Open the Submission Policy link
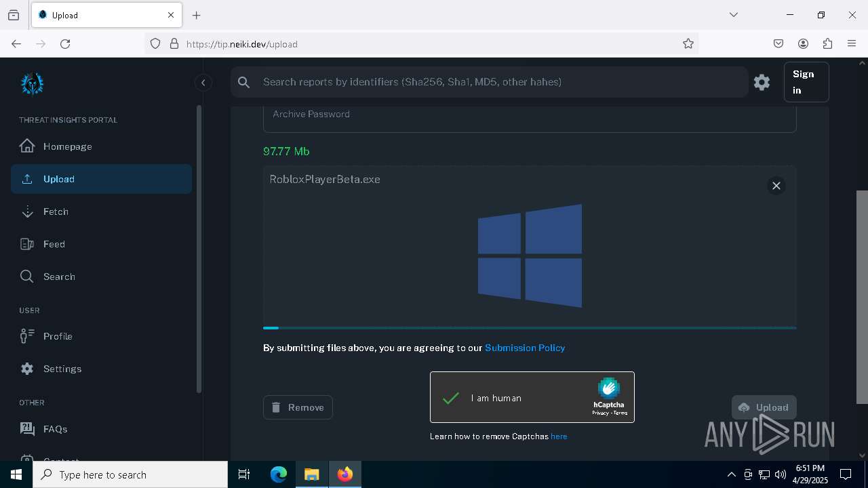The height and width of the screenshot is (488, 868). click(525, 348)
